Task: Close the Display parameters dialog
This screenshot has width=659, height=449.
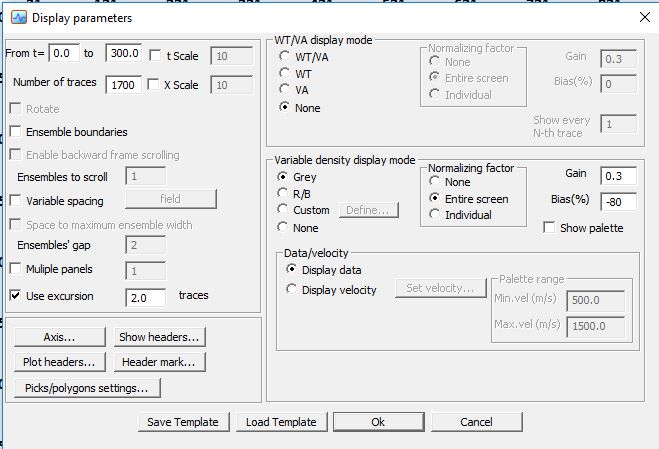Action: click(645, 17)
